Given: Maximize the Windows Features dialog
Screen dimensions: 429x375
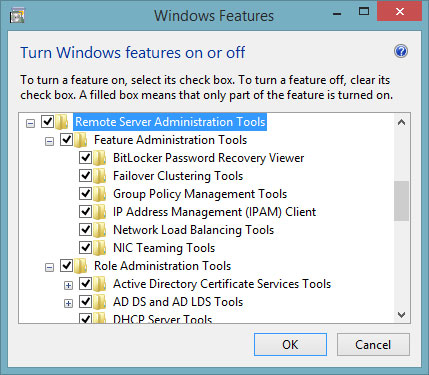Looking at the screenshot, I should (364, 12).
